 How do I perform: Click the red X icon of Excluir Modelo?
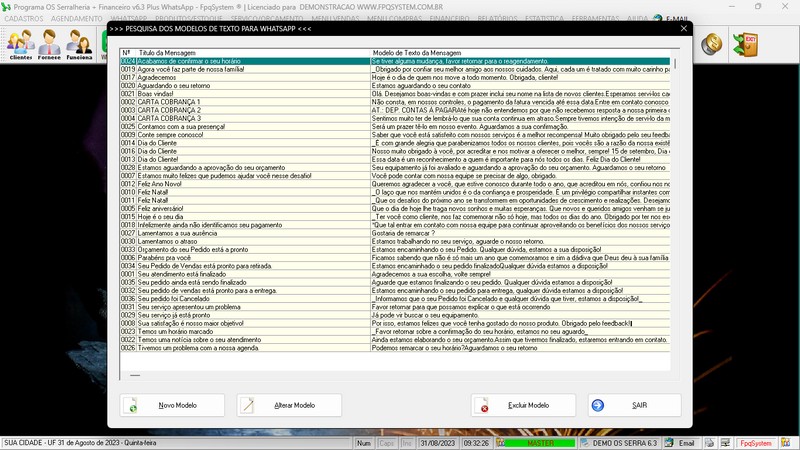coord(482,405)
